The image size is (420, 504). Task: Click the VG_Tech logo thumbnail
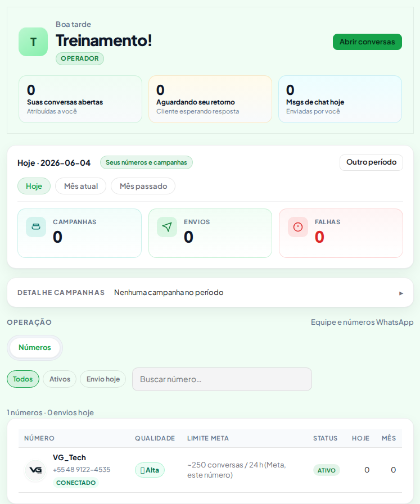(35, 470)
